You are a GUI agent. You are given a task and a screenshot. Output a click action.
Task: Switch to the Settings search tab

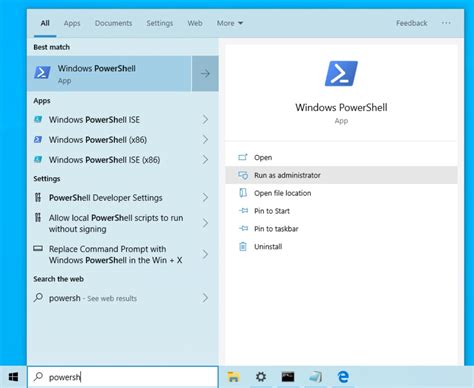(160, 23)
